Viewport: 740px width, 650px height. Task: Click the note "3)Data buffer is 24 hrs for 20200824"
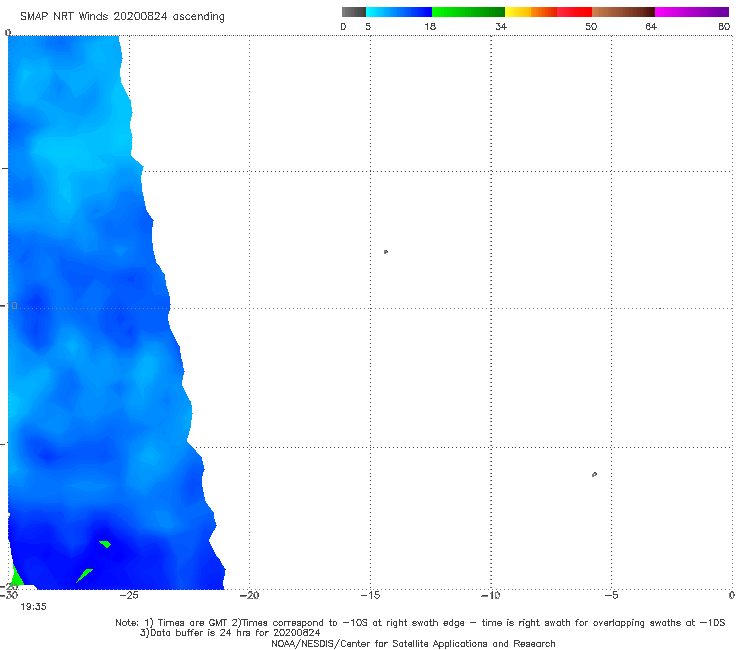(230, 633)
